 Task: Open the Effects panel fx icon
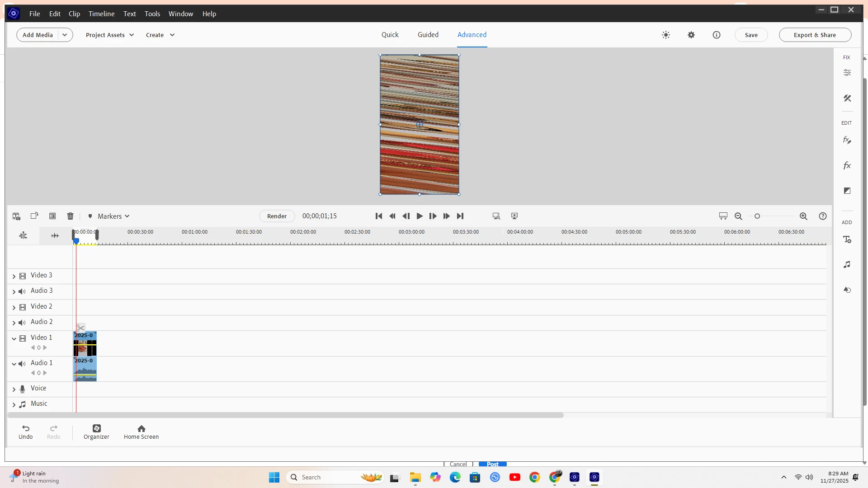point(847,165)
